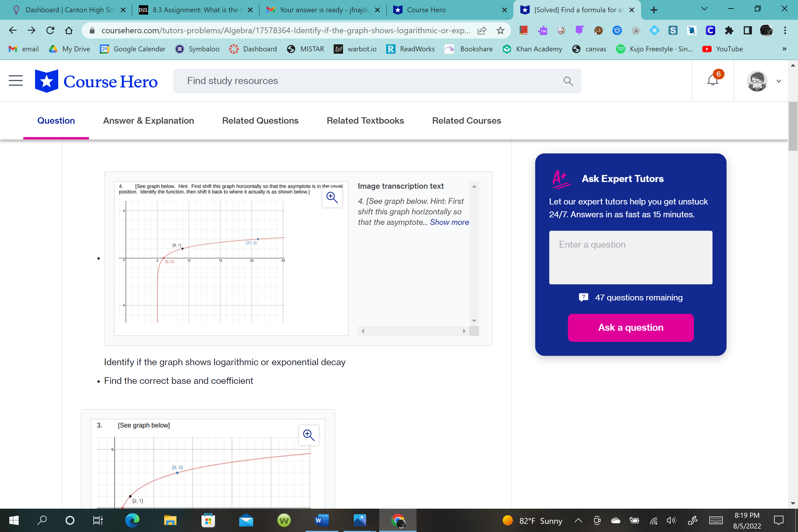Image resolution: width=798 pixels, height=532 pixels.
Task: Open the browser Extensions puzzle icon
Action: pos(729,31)
